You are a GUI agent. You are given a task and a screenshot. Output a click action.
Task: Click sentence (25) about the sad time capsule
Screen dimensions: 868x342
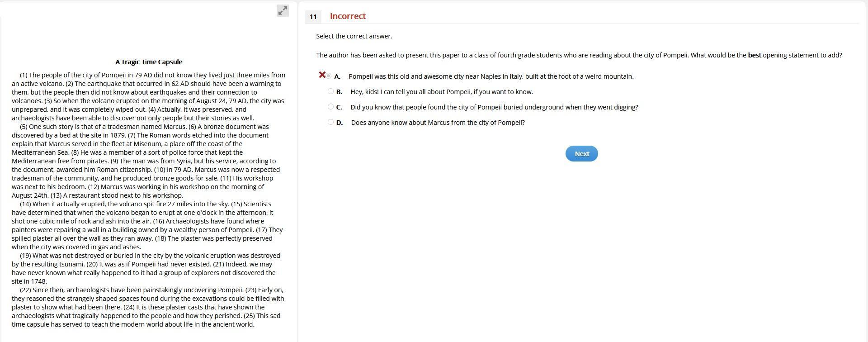[x=146, y=320]
